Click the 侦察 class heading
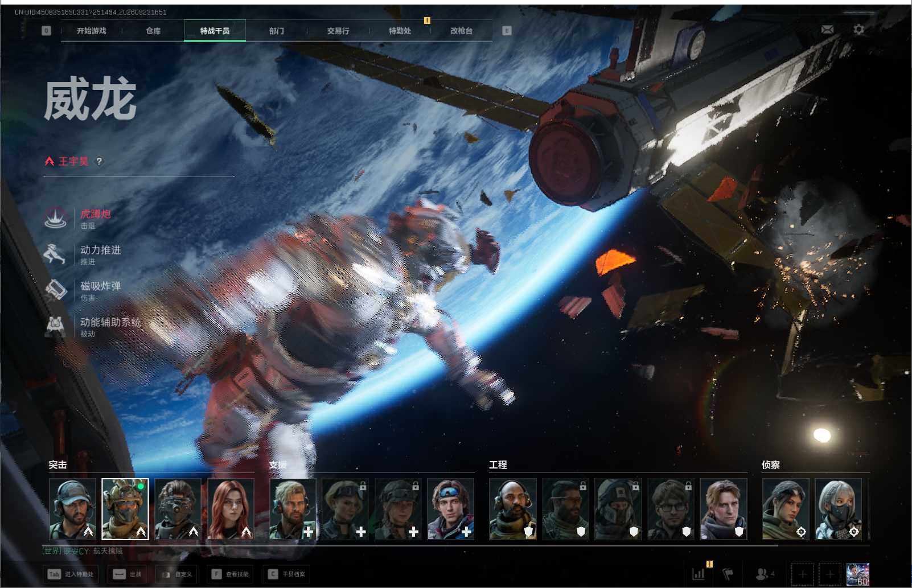The image size is (912, 588). tap(771, 465)
